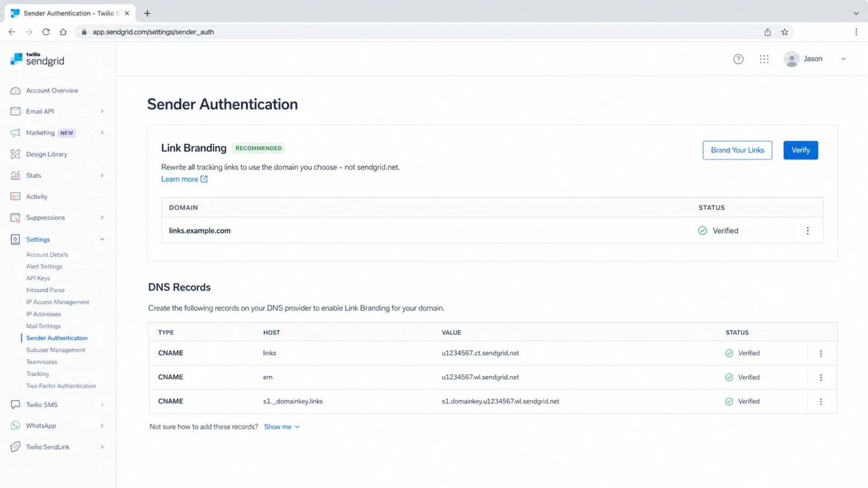The width and height of the screenshot is (868, 488).
Task: Open Activity page in sidebar
Action: [37, 197]
